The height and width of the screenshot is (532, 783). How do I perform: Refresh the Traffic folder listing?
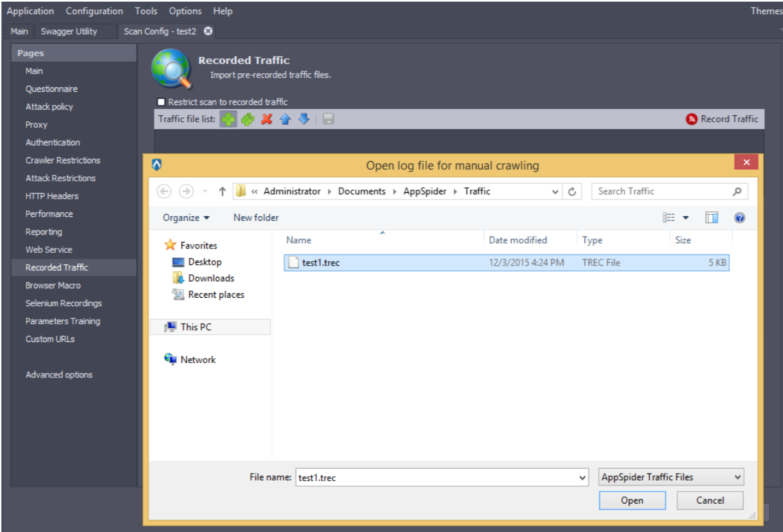(572, 192)
